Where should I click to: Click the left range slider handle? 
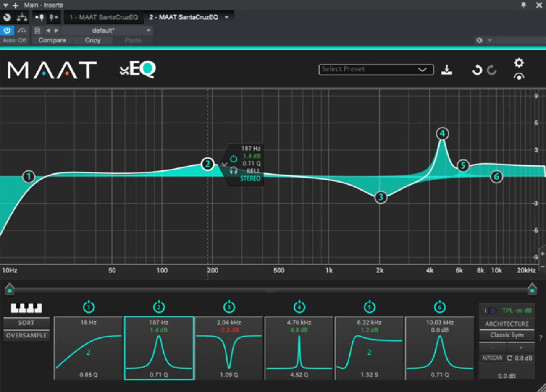9,289
